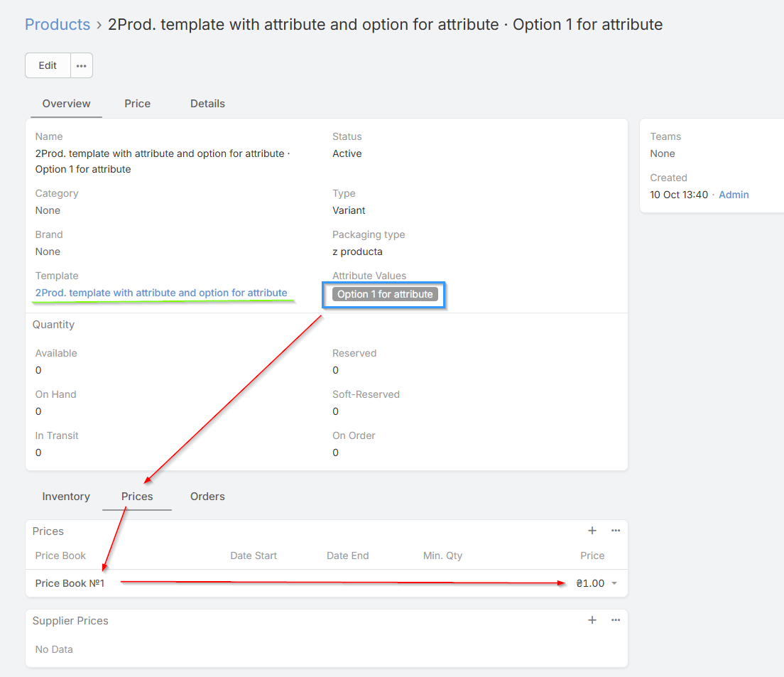Click the Edit button

[48, 65]
